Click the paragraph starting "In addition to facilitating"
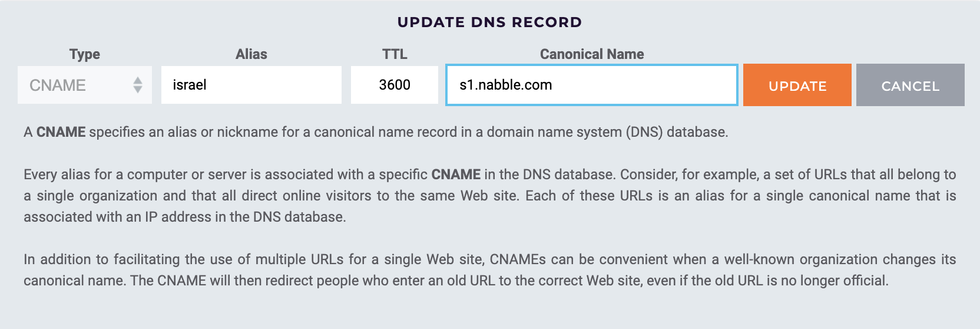This screenshot has width=980, height=329. tap(489, 270)
